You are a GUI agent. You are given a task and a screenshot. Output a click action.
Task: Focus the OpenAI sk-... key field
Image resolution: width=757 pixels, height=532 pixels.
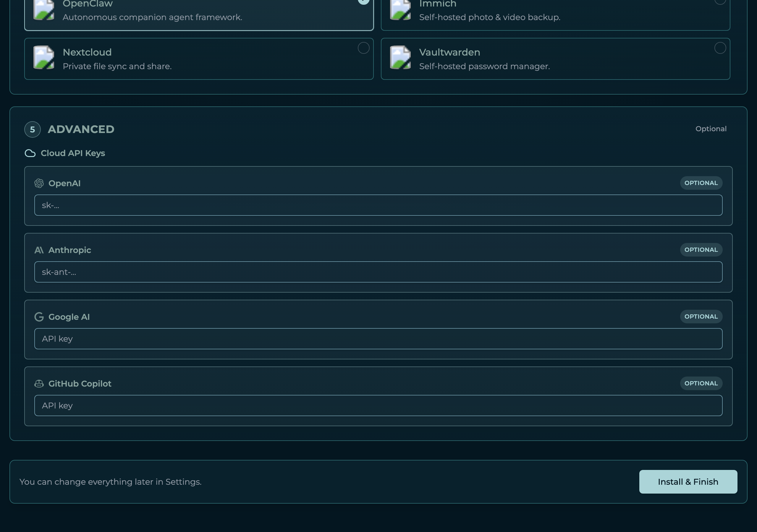(x=378, y=205)
